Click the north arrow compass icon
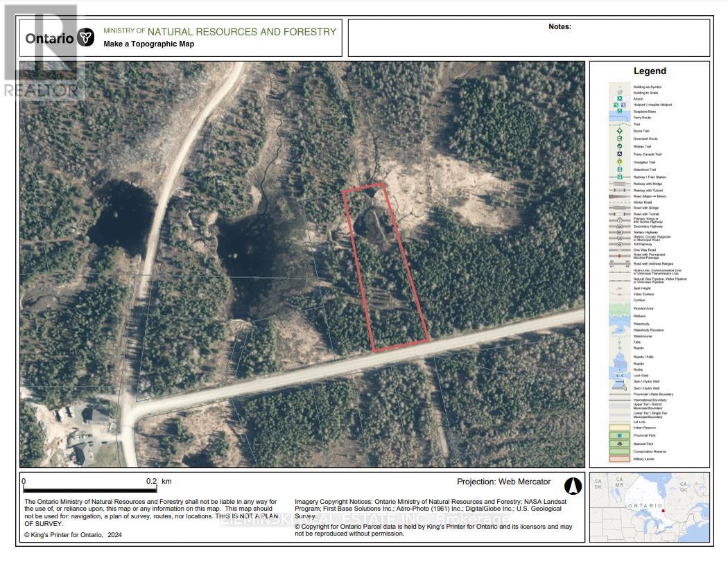The height and width of the screenshot is (562, 728). tap(573, 486)
